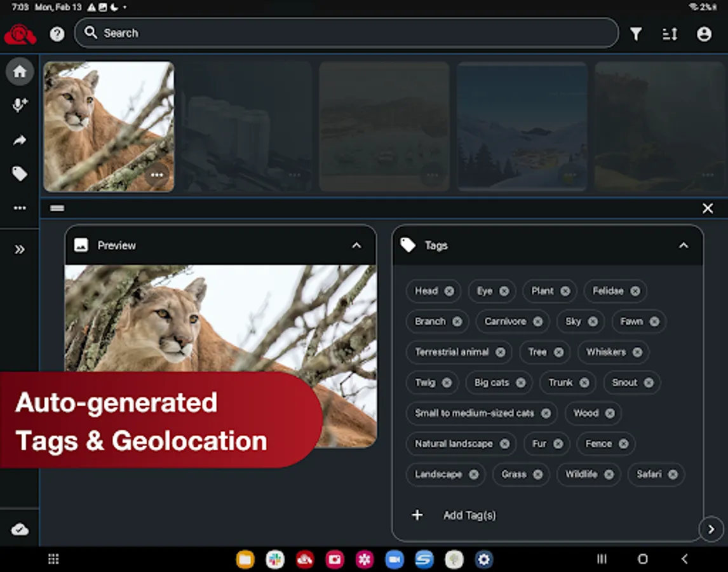Viewport: 728px width, 572px height.
Task: Open the help question mark icon
Action: tap(57, 34)
